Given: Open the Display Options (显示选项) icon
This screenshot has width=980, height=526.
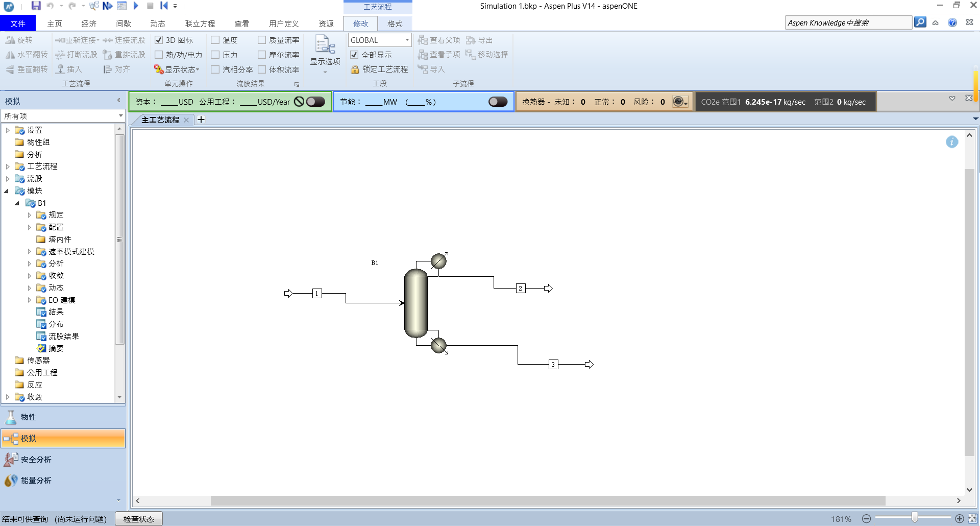Looking at the screenshot, I should point(325,46).
